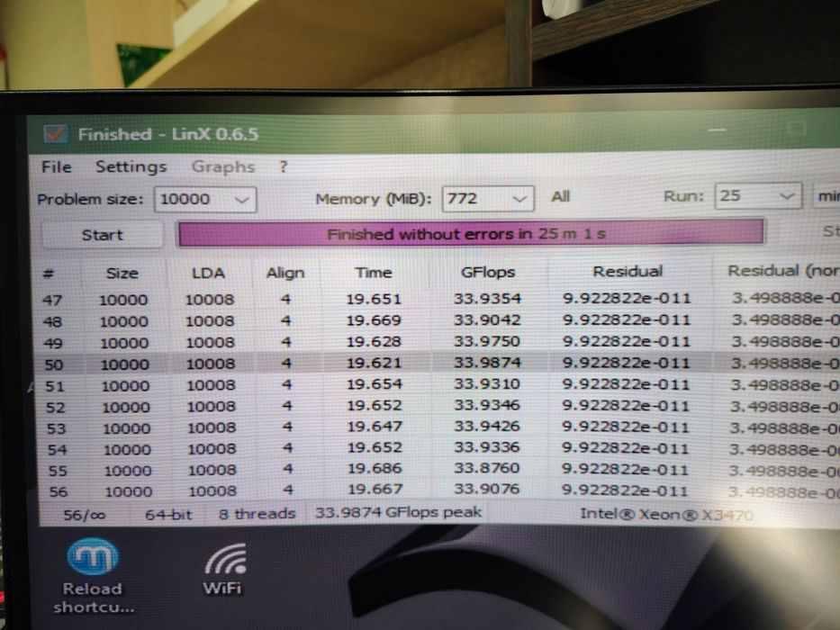Sort by the Residual column header
Viewport: 840px width, 630px height.
coord(628,271)
